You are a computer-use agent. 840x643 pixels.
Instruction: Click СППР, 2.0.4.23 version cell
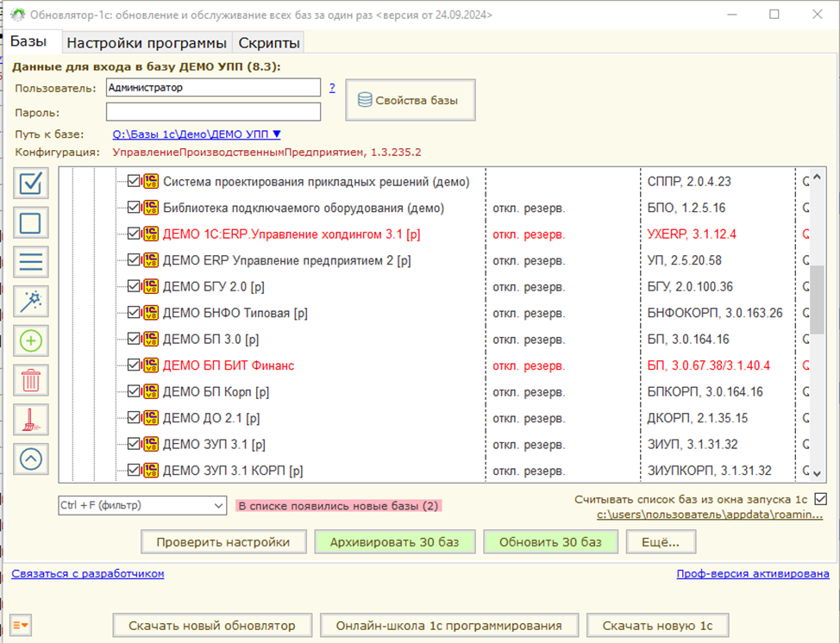tap(689, 182)
